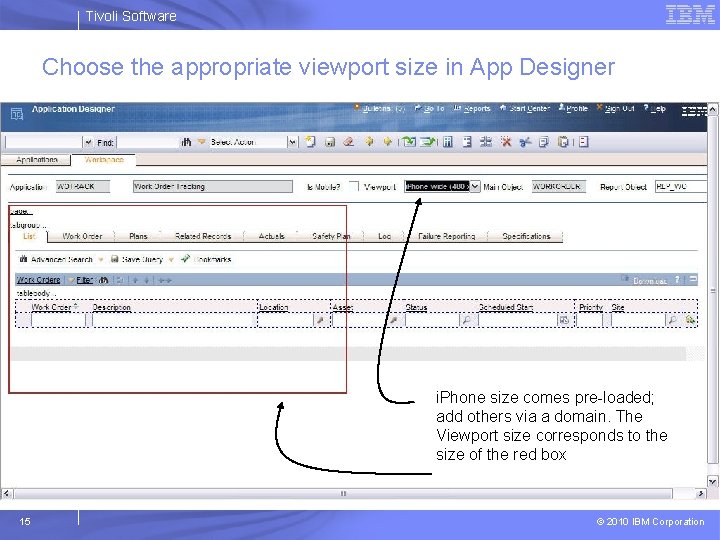Click the horizontal scrollbar thumb at bottom

[343, 494]
